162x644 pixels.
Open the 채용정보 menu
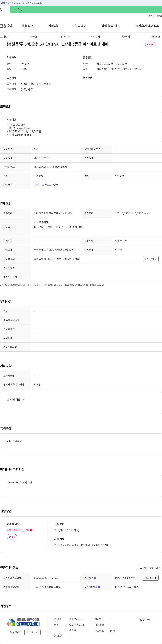(x=27, y=26)
